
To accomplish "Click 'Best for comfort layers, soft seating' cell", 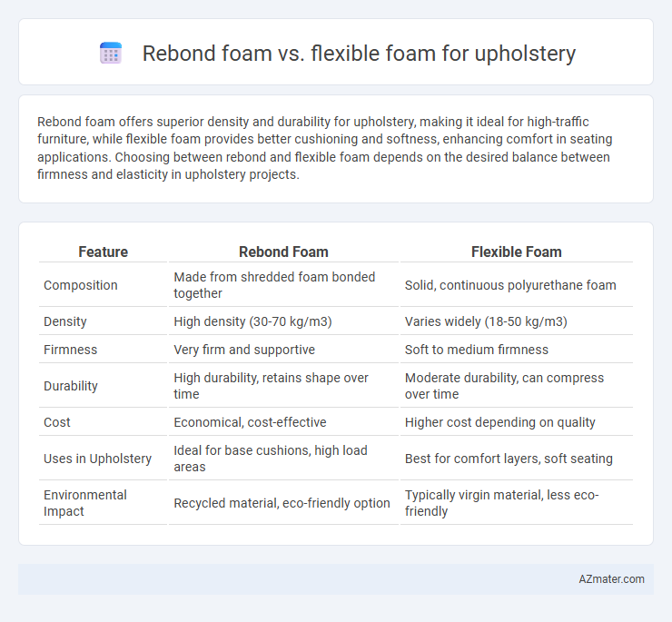I will click(x=516, y=459).
